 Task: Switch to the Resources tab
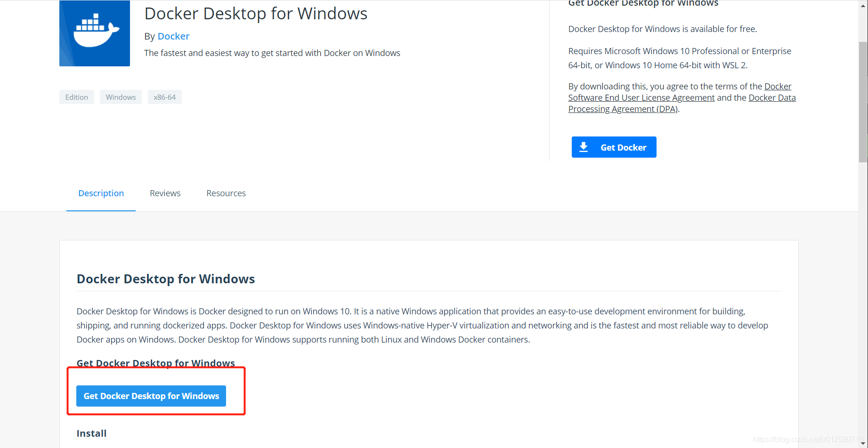(226, 193)
